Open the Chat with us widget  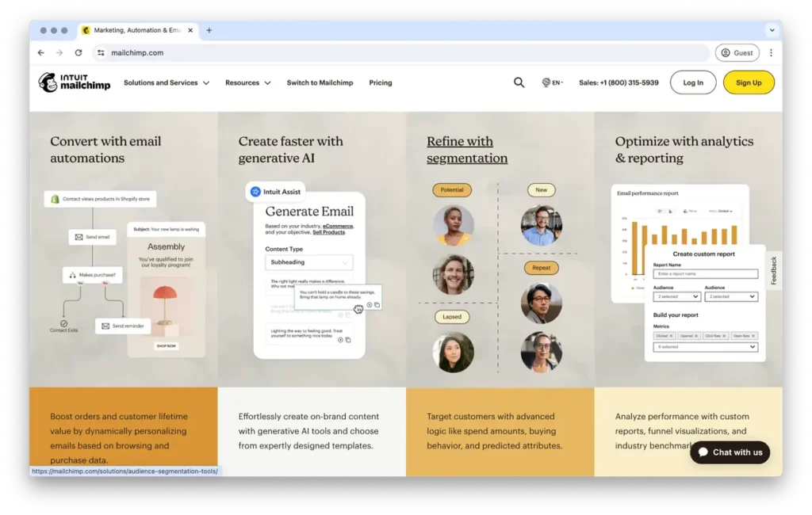click(730, 452)
